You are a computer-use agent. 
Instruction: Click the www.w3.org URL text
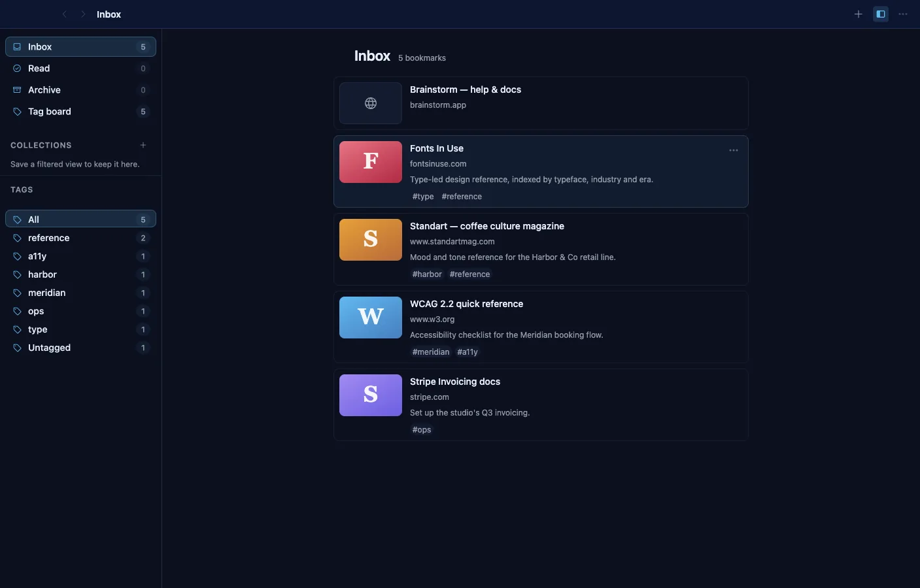tap(432, 319)
